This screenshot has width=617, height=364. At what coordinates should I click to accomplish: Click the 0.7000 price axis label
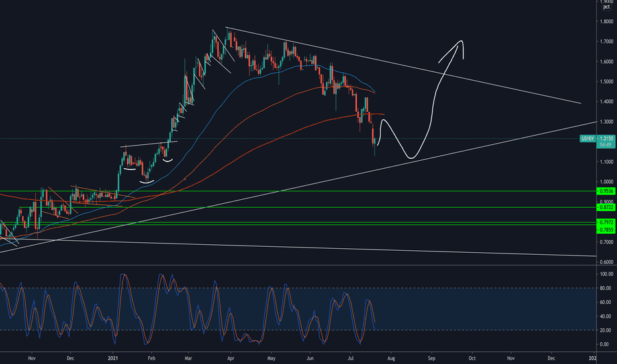tap(606, 242)
